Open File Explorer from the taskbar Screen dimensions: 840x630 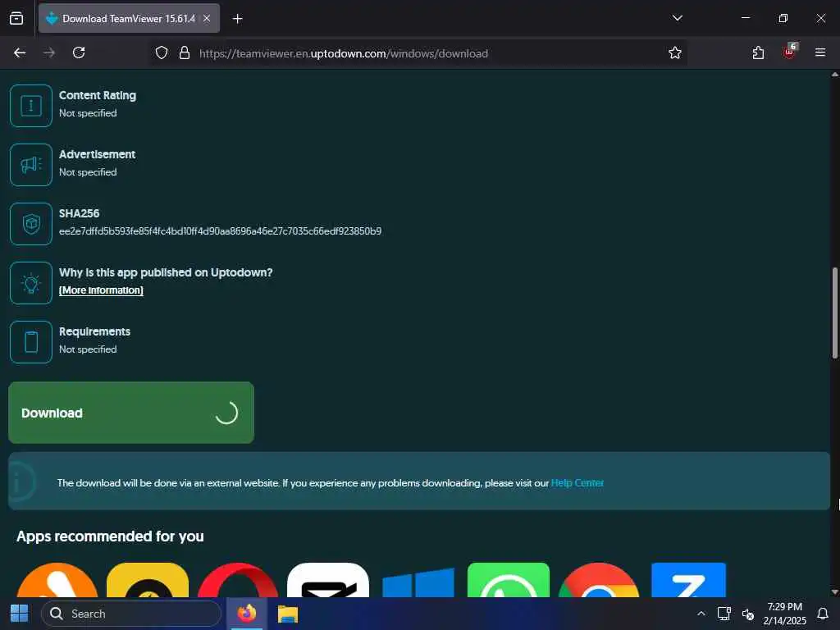[288, 614]
